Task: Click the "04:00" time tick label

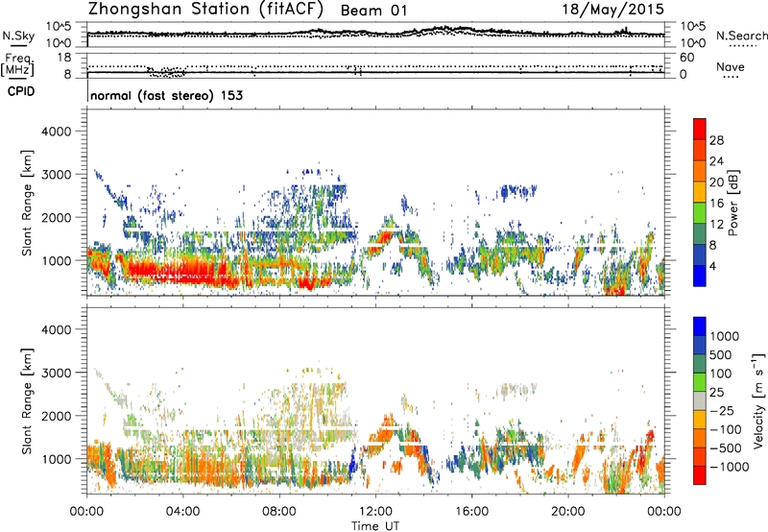Action: pos(182,512)
